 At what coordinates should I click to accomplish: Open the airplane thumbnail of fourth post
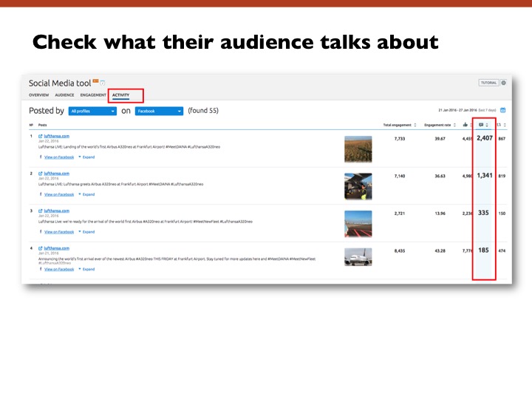[x=358, y=257]
